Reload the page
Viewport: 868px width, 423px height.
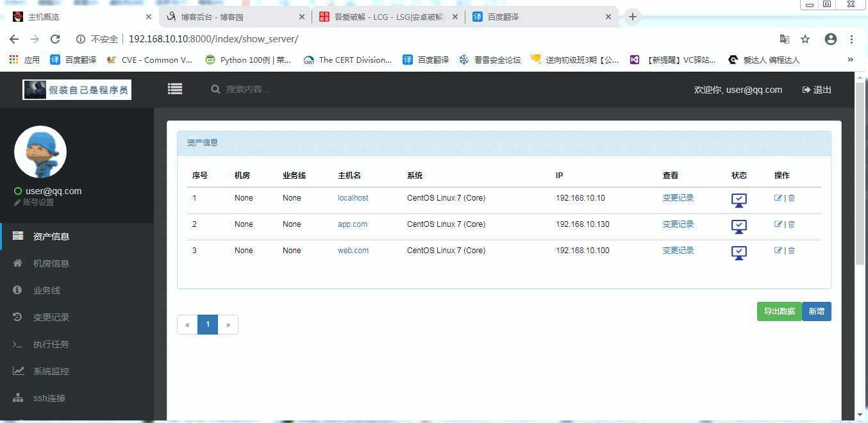pyautogui.click(x=55, y=39)
